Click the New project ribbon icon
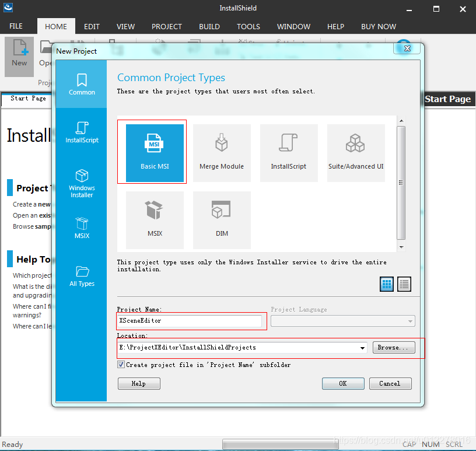476x451 pixels. point(19,57)
